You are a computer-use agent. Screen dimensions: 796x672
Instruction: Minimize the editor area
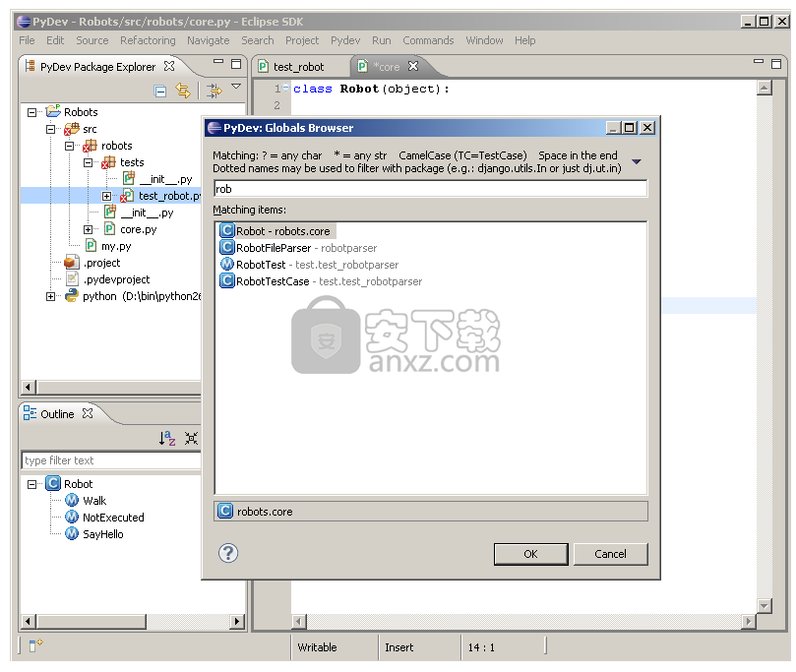coord(759,61)
